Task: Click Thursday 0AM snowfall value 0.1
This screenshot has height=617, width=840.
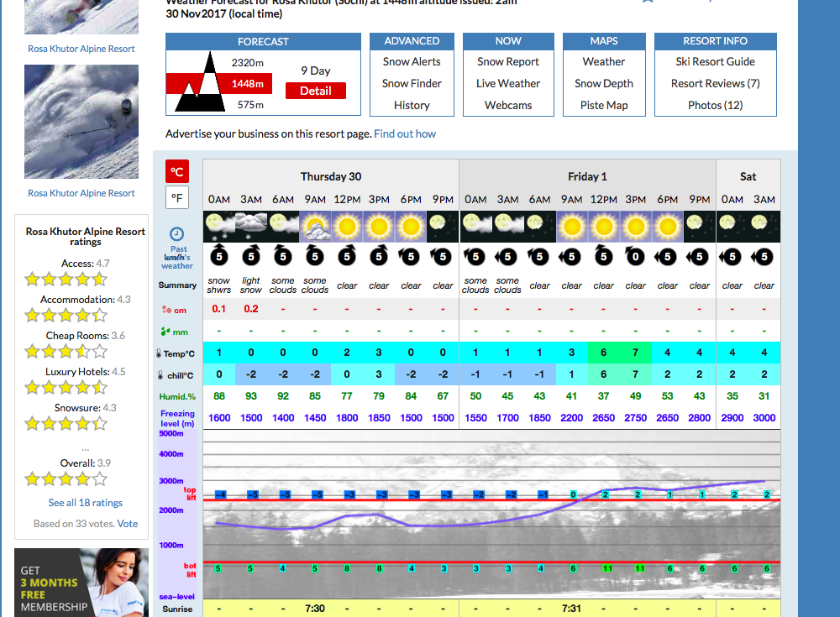Action: click(x=219, y=309)
